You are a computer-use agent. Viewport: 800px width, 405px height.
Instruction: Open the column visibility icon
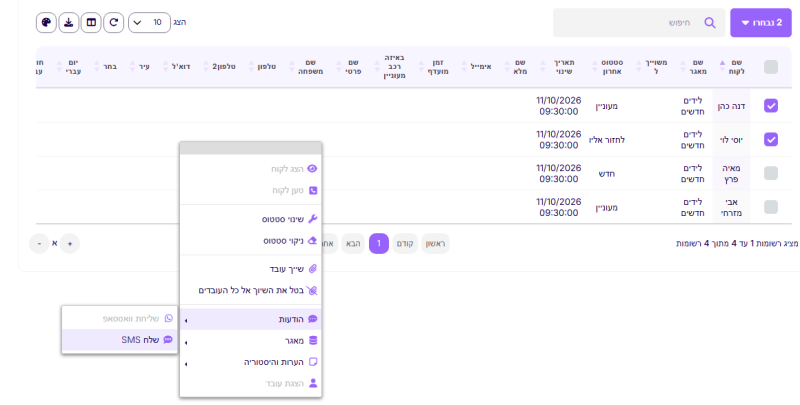click(x=91, y=22)
